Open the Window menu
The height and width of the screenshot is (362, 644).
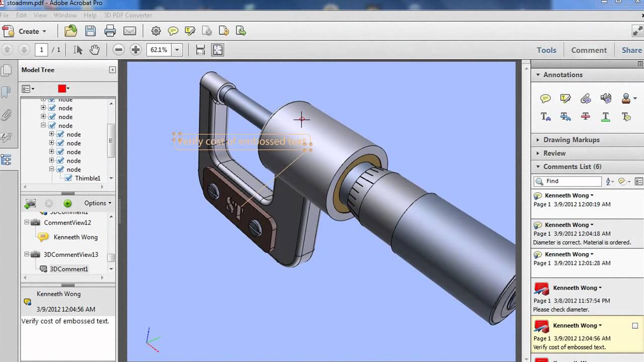(65, 15)
